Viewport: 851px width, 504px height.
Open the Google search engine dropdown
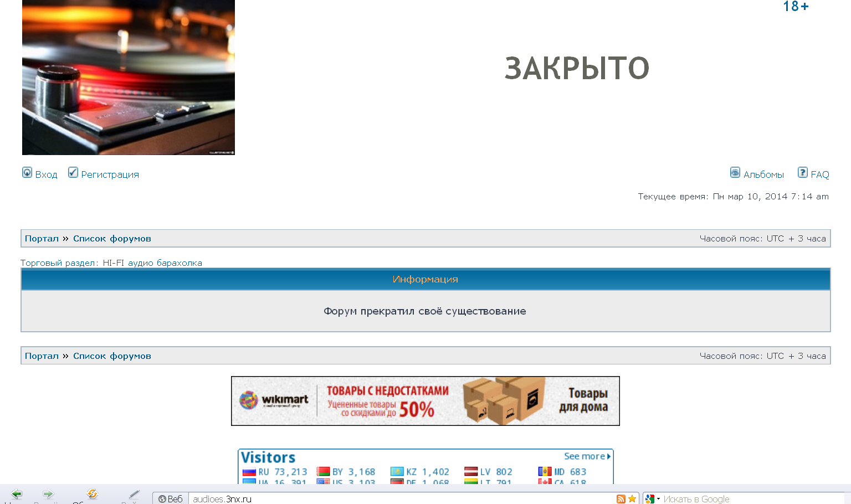pos(653,499)
